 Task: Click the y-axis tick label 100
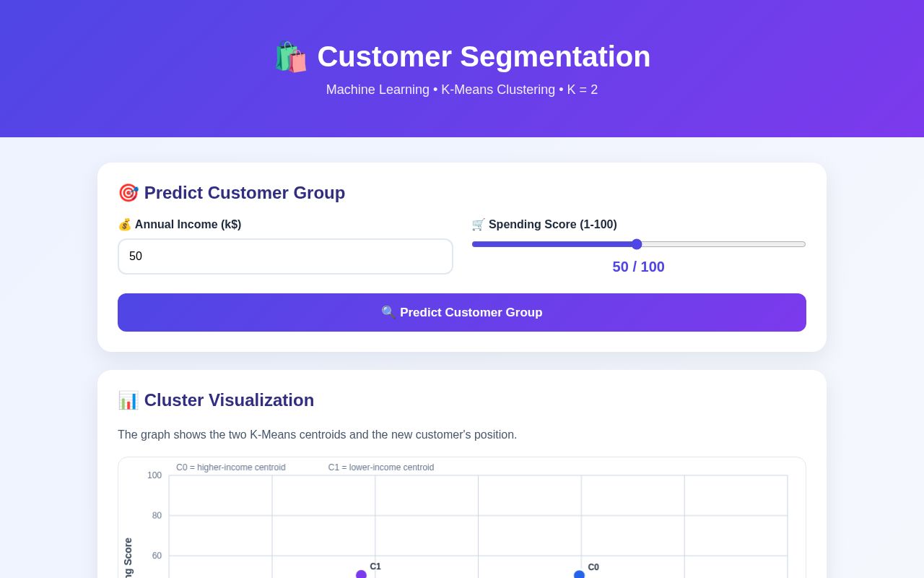tap(154, 475)
